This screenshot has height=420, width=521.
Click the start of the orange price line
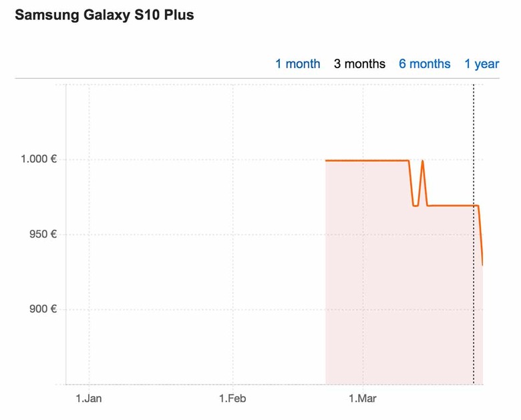point(327,161)
